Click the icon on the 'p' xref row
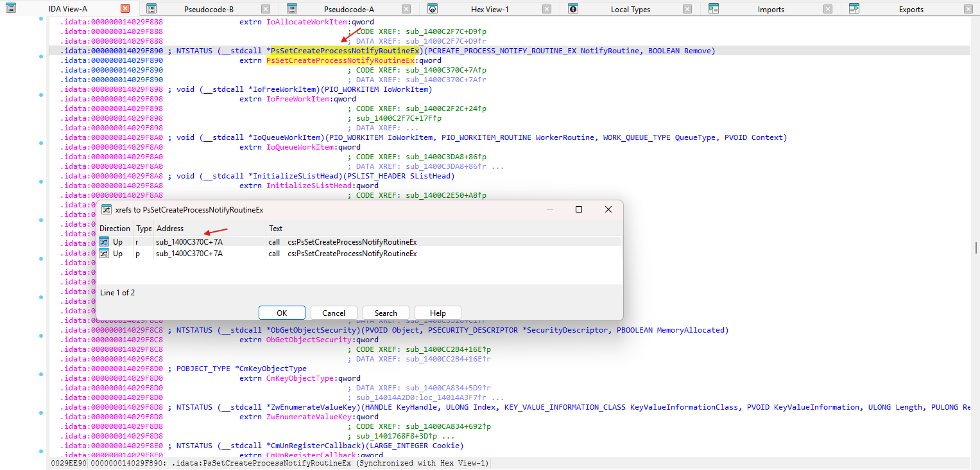This screenshot has height=470, width=980. click(x=104, y=254)
